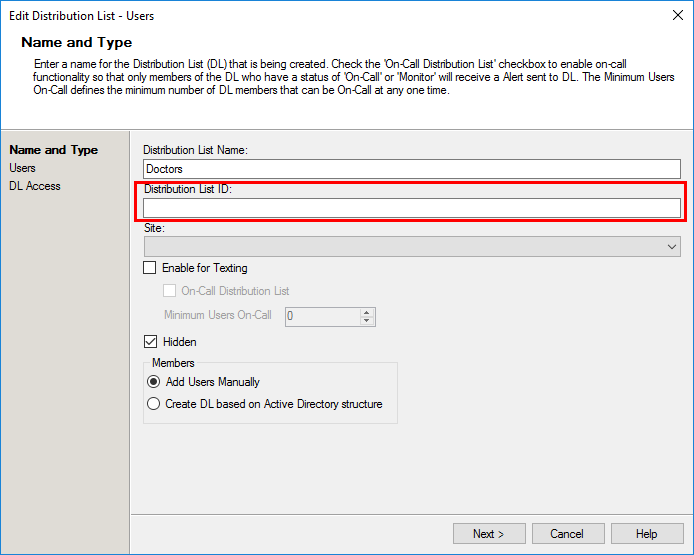Decrease the Minimum Users On-Call spinner value
This screenshot has width=694, height=555.
point(366,321)
